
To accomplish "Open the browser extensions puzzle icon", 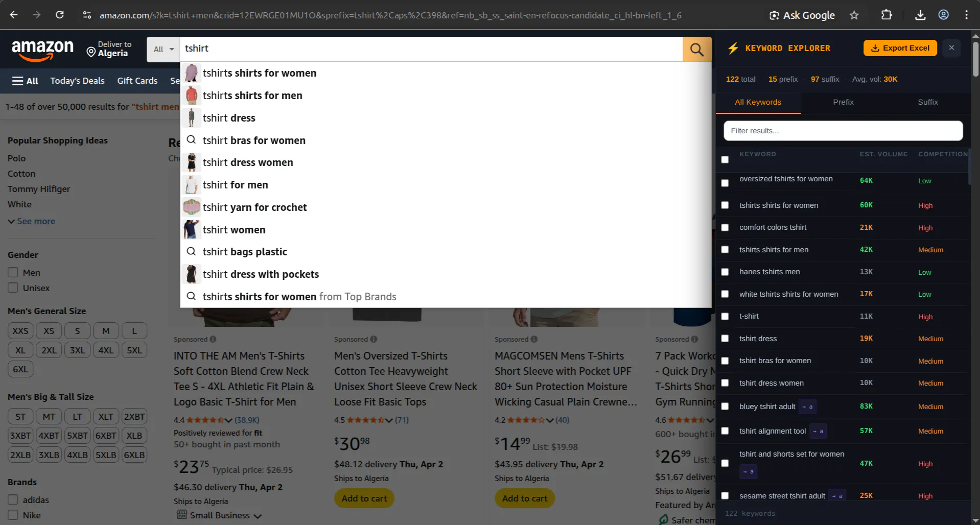I will click(x=886, y=15).
